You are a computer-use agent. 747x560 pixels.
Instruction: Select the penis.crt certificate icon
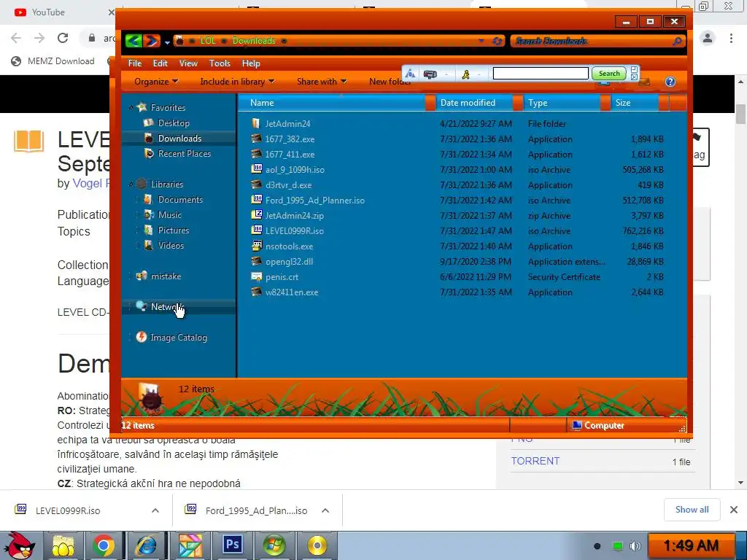coord(256,276)
